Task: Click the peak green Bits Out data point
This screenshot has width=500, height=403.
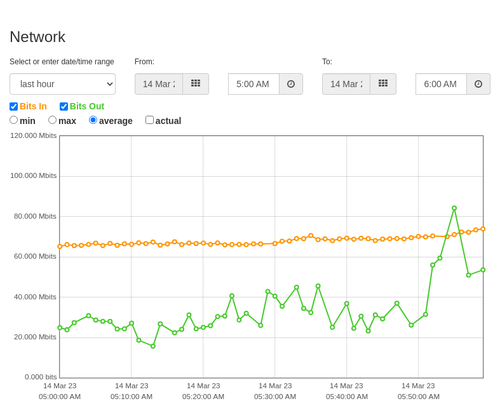Action: pyautogui.click(x=454, y=208)
